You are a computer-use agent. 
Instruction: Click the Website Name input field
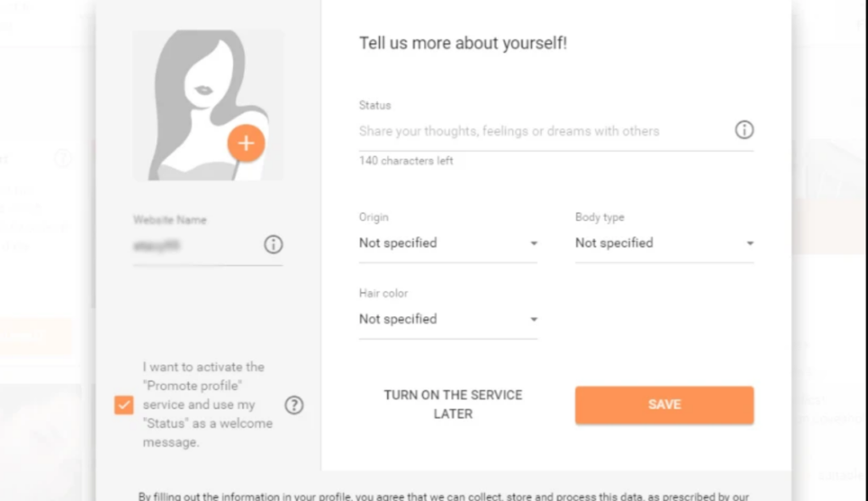[195, 246]
